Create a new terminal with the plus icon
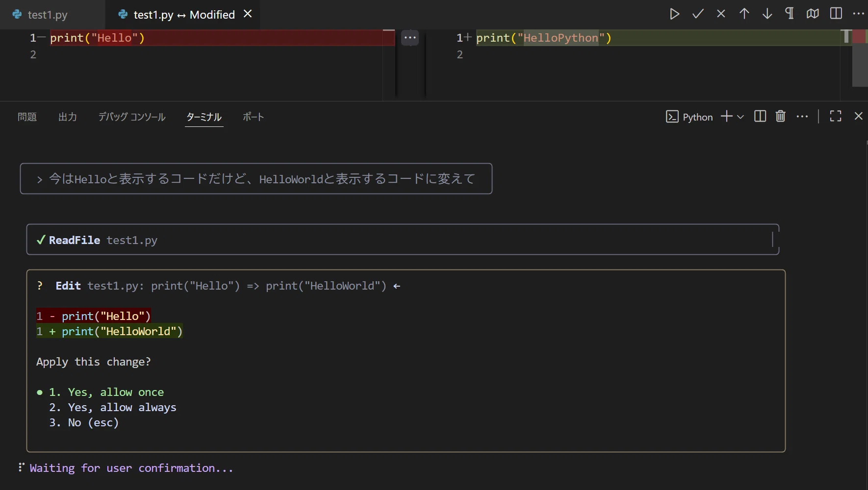Screen dimensions: 868x490 click(727, 117)
